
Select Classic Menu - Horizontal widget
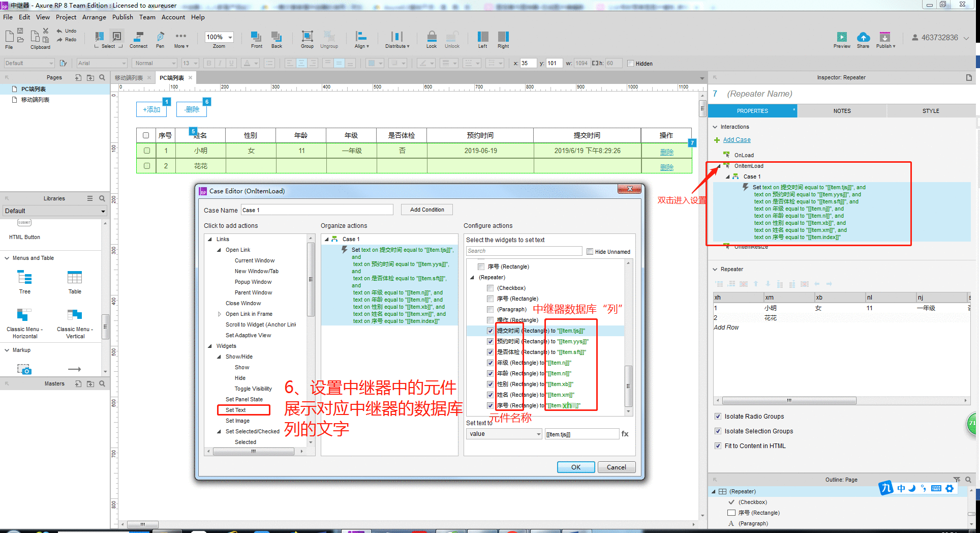click(24, 323)
